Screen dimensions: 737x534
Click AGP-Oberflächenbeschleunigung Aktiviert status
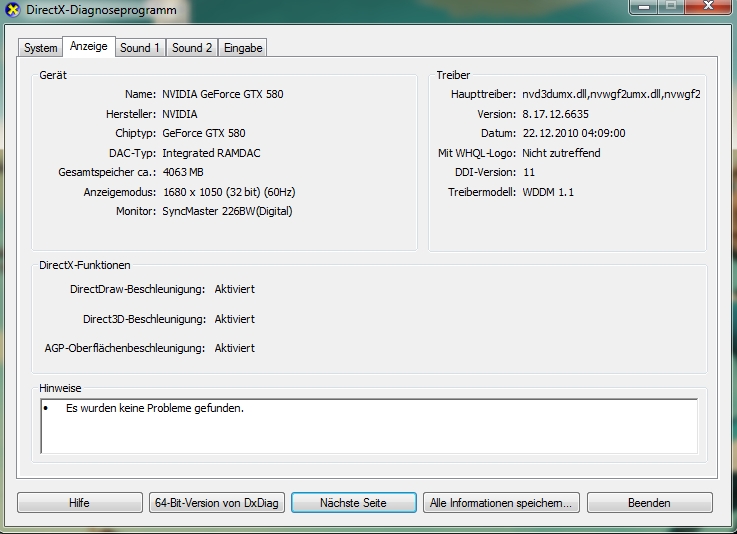coord(235,348)
